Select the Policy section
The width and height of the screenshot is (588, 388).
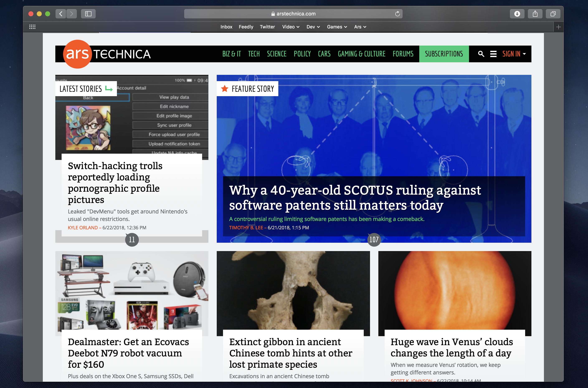click(x=302, y=54)
